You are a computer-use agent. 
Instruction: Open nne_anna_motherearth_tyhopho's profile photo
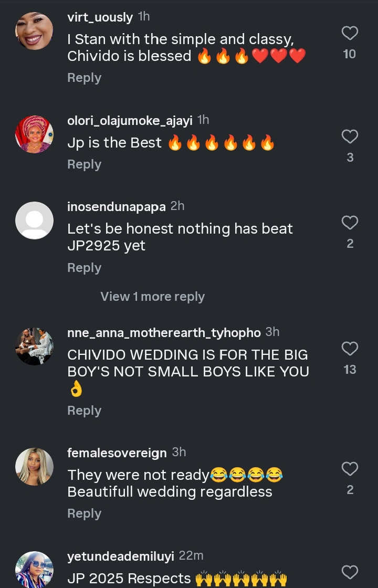[x=34, y=346]
